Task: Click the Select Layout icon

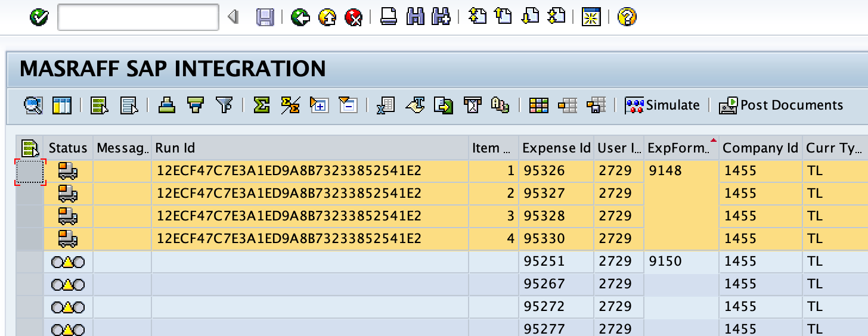Action: coord(568,105)
